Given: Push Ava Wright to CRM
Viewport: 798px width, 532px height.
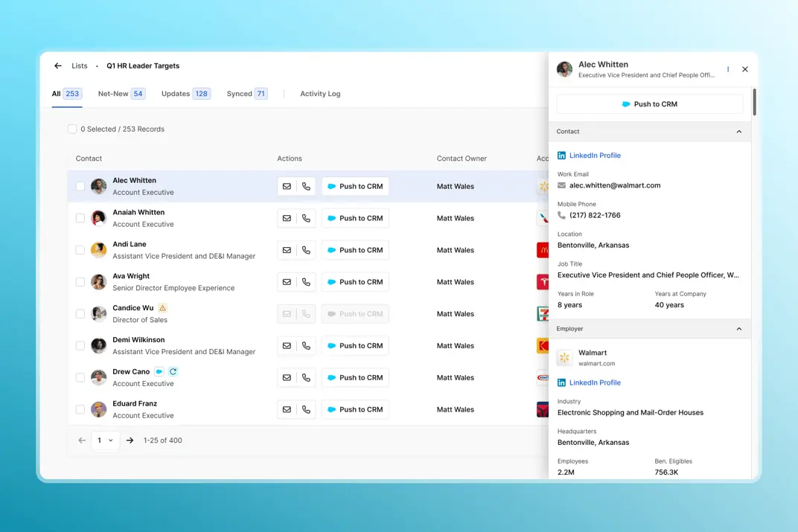Looking at the screenshot, I should click(355, 282).
